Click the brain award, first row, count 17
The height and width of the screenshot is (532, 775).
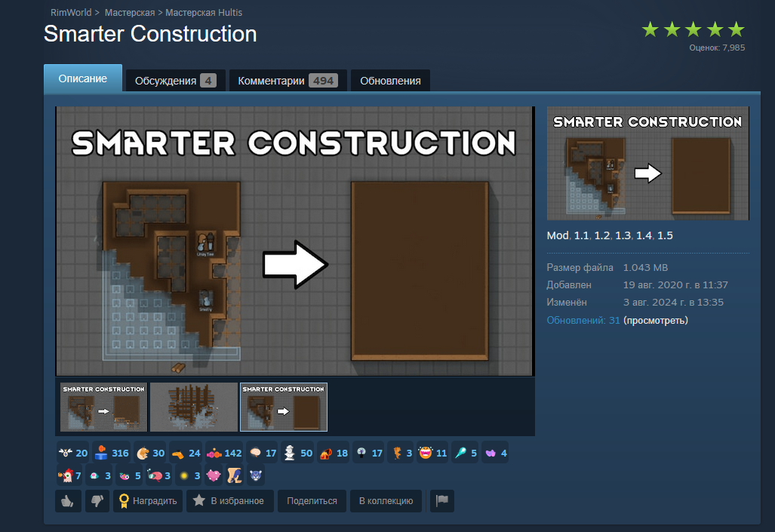263,453
